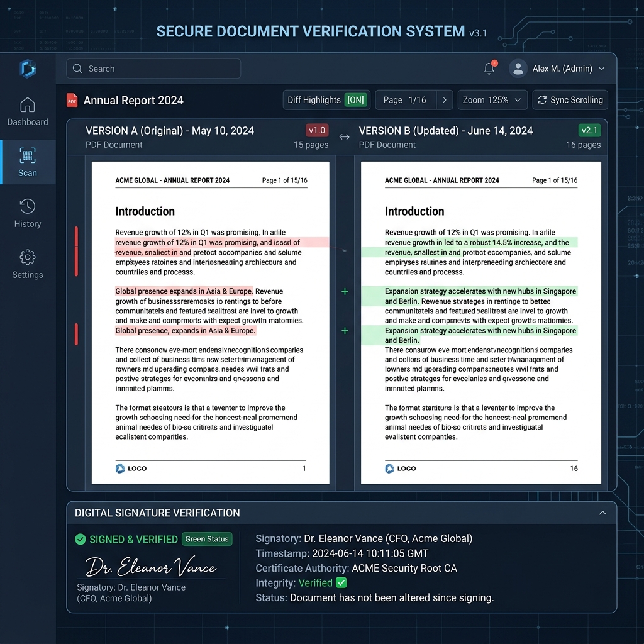Click 'Certificate Authority: ACME Security Root CA'
Screen dimensions: 644x644
click(356, 568)
